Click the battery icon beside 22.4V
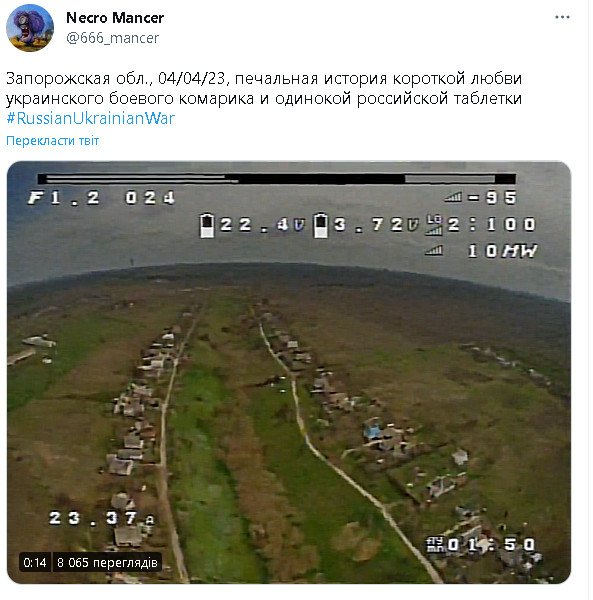This screenshot has width=593, height=600. [207, 225]
